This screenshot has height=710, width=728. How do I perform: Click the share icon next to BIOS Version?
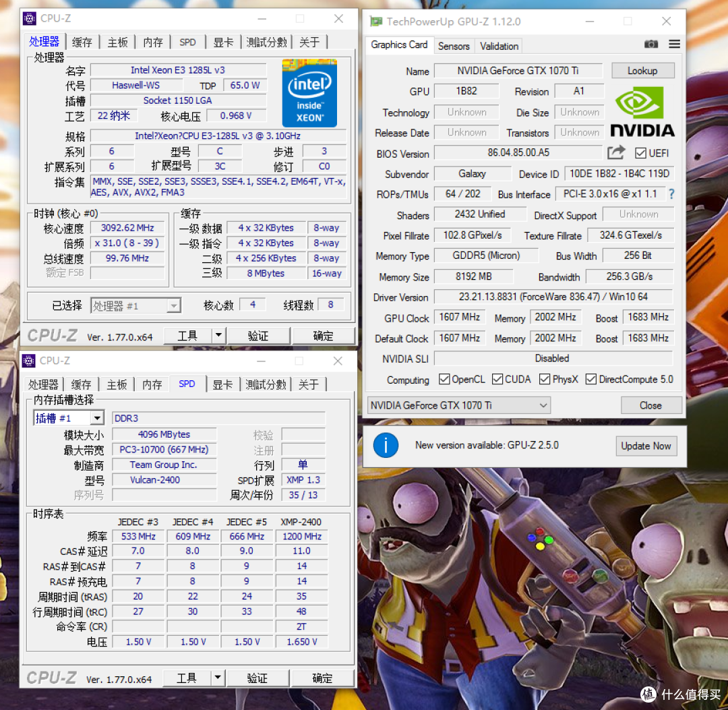coord(615,153)
